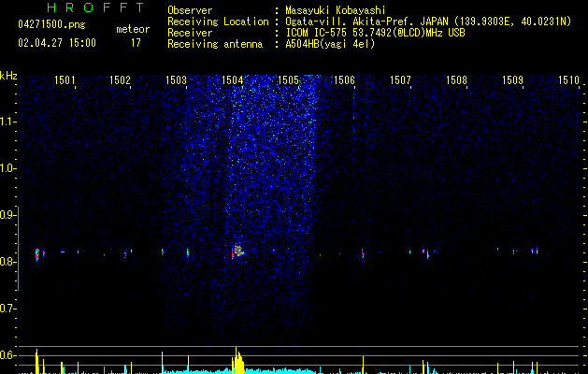Select observer name Masayuki Kobayashi
The width and height of the screenshot is (588, 374).
click(x=336, y=10)
